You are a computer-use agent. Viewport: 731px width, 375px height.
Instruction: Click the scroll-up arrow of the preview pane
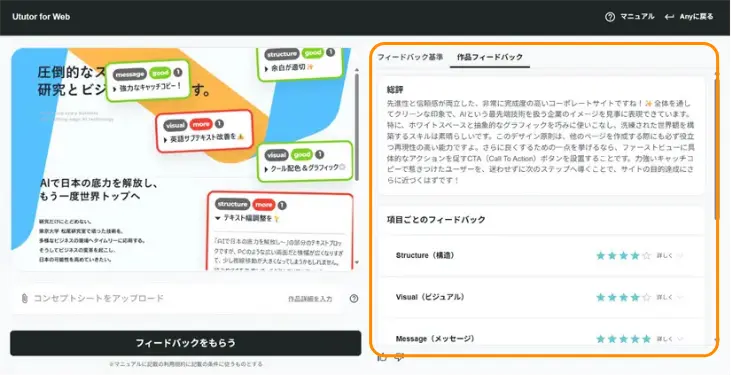[x=357, y=70]
